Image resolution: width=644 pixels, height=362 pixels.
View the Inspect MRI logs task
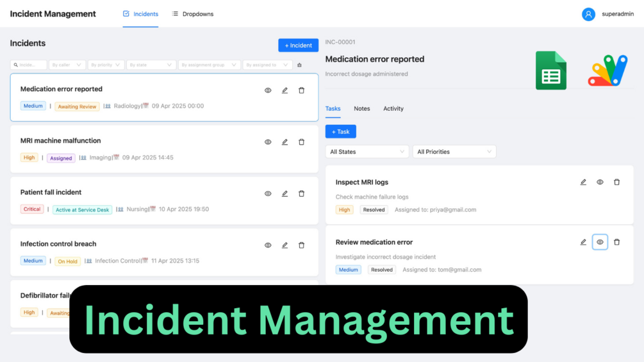coord(600,182)
